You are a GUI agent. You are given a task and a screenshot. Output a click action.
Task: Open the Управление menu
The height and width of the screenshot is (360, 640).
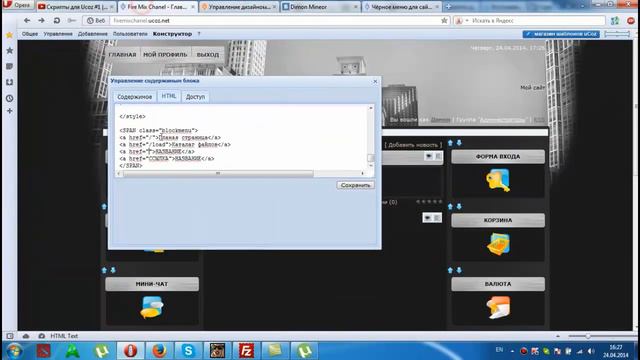click(x=58, y=34)
